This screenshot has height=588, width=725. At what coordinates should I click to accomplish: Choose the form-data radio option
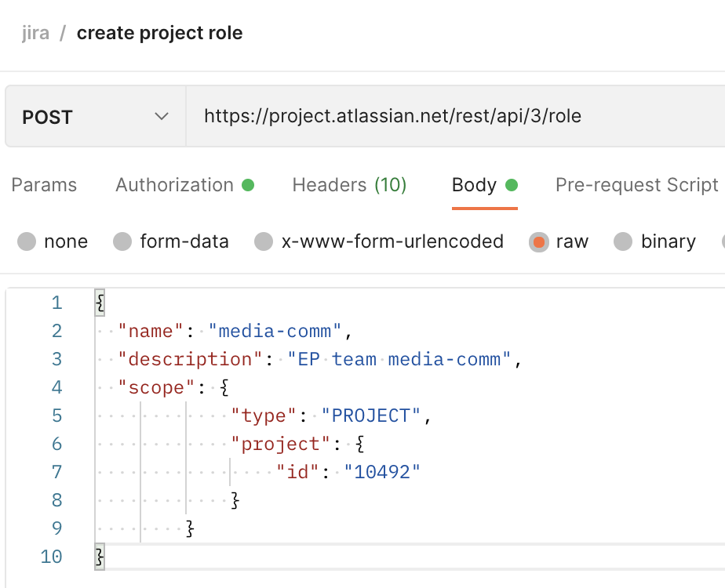coord(122,241)
